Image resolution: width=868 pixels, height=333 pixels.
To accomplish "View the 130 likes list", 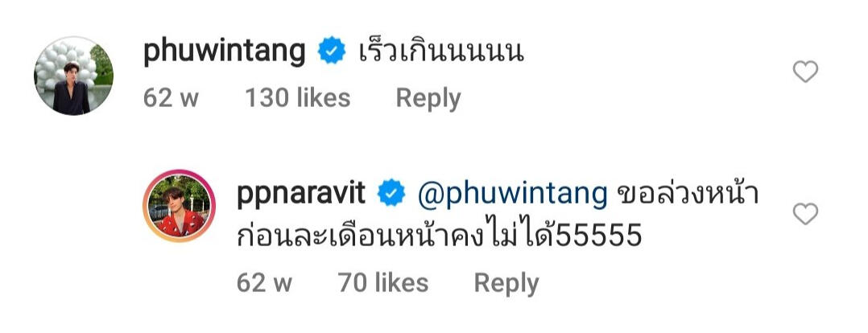I will pyautogui.click(x=298, y=98).
